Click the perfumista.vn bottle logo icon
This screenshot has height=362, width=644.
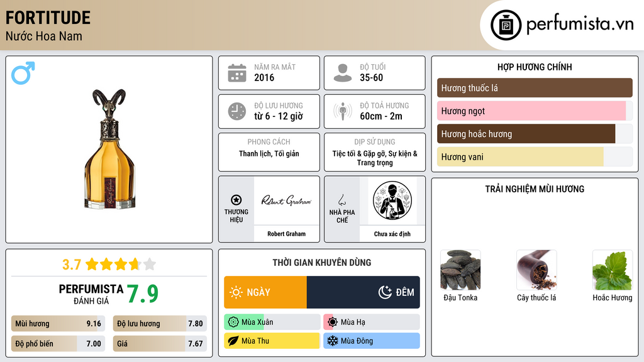coord(506,25)
